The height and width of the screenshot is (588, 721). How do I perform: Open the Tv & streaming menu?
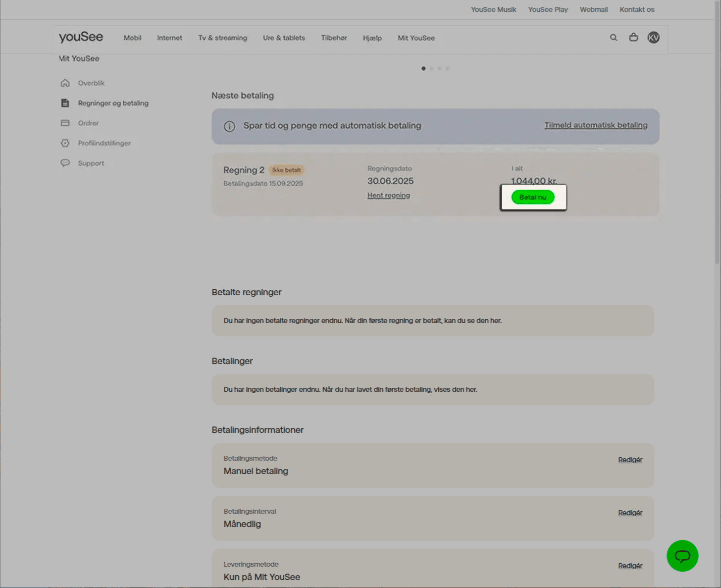point(222,38)
